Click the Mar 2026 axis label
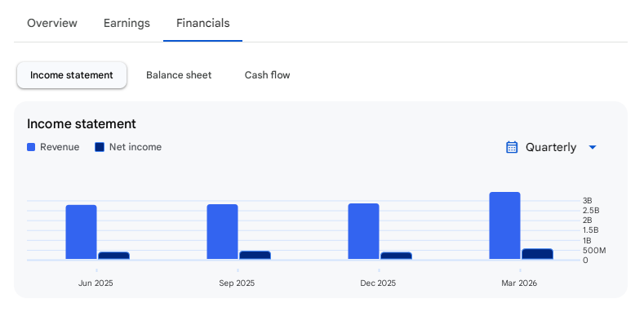The height and width of the screenshot is (321, 644). 519,283
